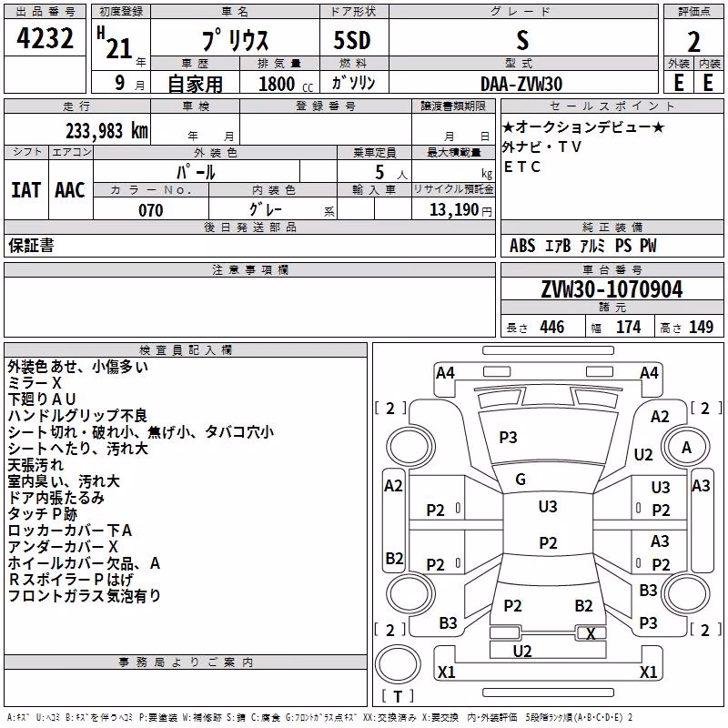Select the 後日発送部品 section header
Image resolution: width=728 pixels, height=728 pixels.
249,227
